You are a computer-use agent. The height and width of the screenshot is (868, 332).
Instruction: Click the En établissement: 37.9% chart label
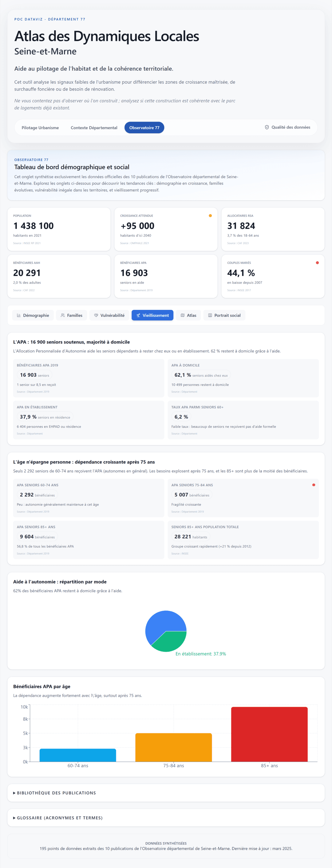pos(201,654)
